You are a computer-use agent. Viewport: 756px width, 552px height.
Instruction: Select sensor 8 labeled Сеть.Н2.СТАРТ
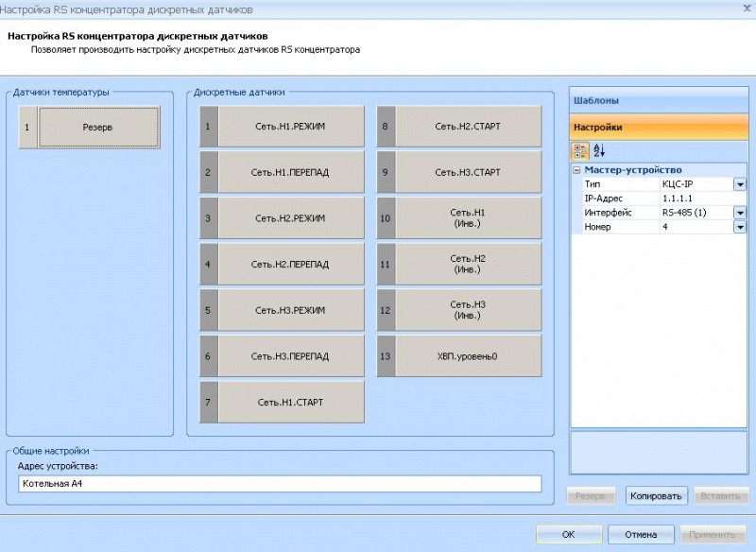click(x=462, y=126)
